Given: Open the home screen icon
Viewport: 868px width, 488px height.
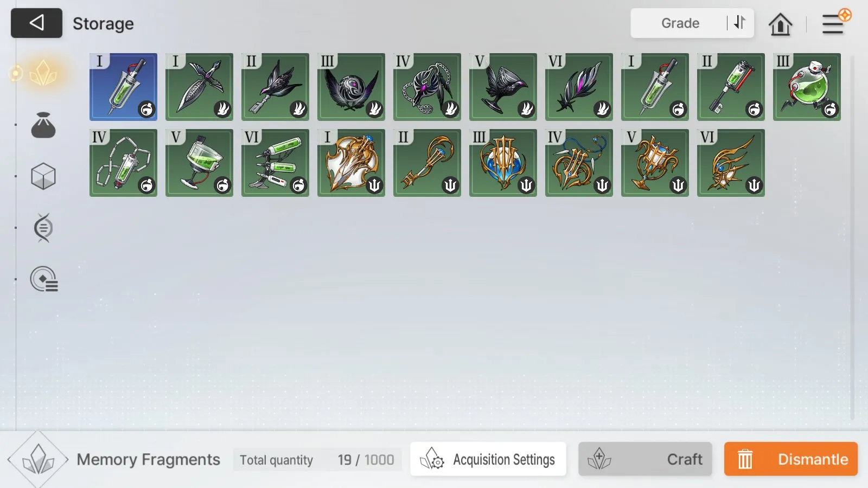Looking at the screenshot, I should click(780, 24).
